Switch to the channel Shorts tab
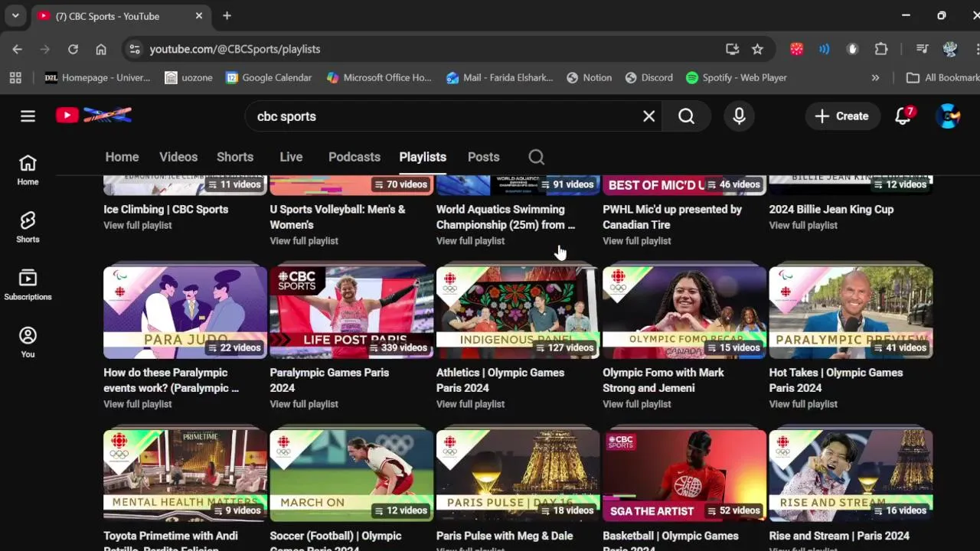The image size is (980, 551). click(x=235, y=157)
